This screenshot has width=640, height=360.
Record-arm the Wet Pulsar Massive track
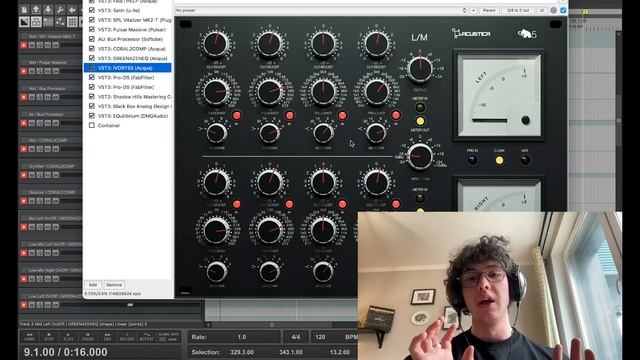click(24, 71)
